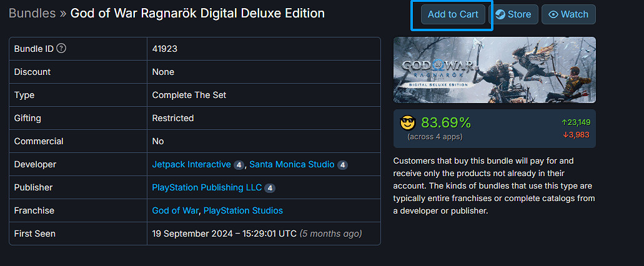Viewport: 644px width, 266px height.
Task: Click the count badge next to Jetpack Interactive
Action: click(x=239, y=165)
